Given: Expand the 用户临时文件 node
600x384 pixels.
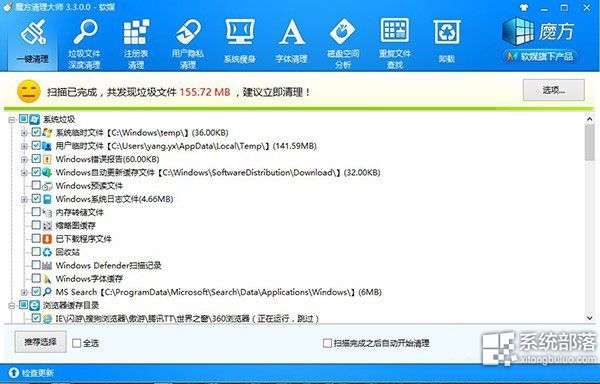Looking at the screenshot, I should coord(24,146).
